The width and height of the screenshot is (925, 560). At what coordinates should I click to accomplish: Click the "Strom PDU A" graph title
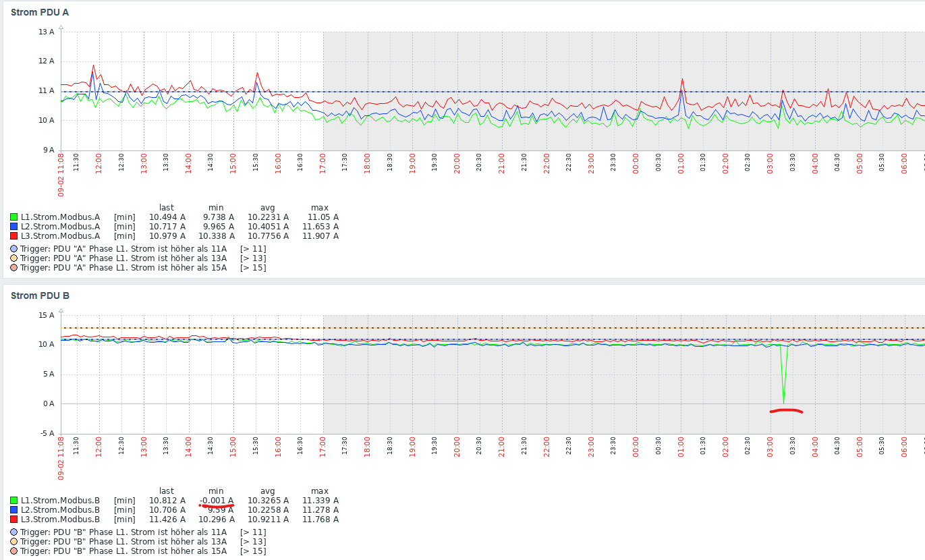pyautogui.click(x=40, y=12)
